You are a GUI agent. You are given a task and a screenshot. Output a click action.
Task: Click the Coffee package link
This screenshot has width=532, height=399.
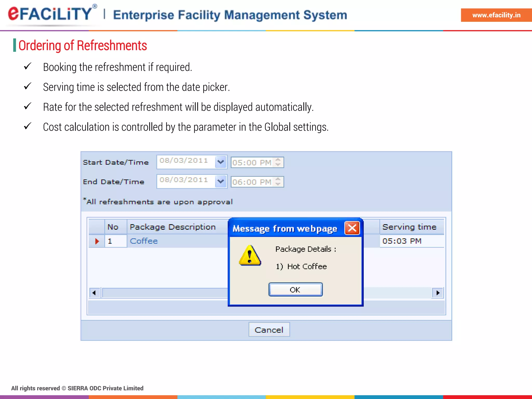144,241
